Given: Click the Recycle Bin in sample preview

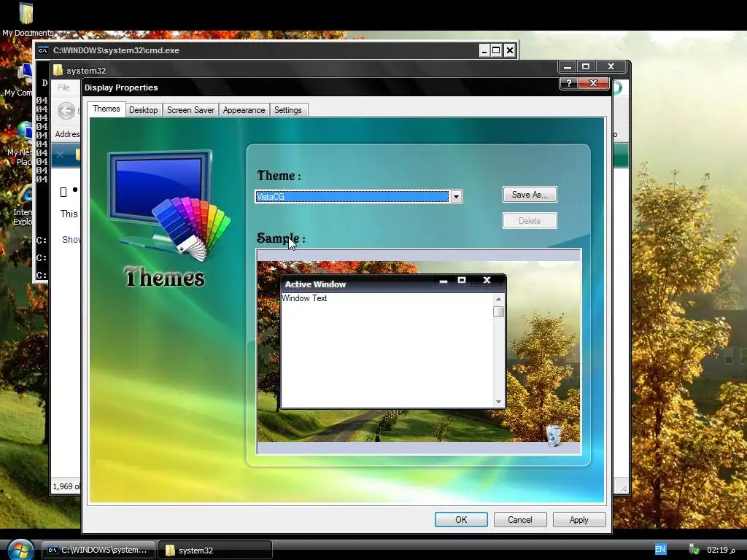Looking at the screenshot, I should coord(553,435).
